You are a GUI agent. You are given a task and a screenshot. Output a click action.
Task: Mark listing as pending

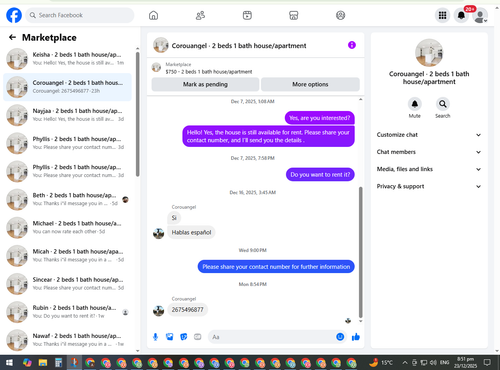pyautogui.click(x=205, y=84)
